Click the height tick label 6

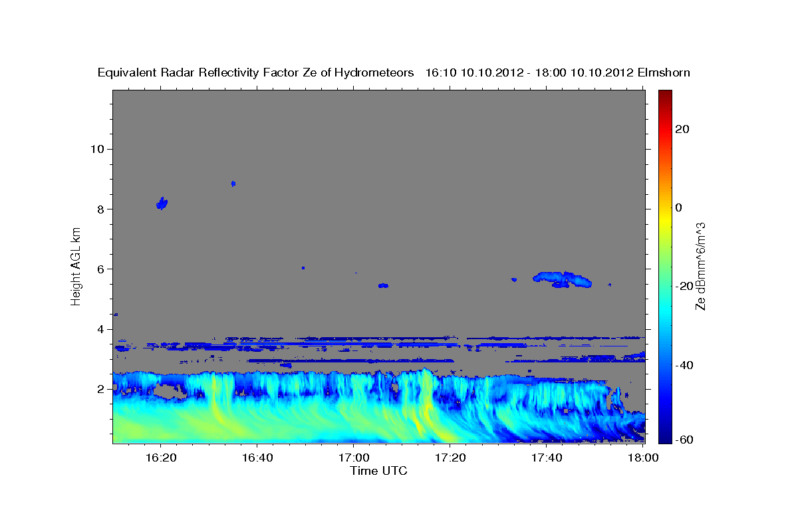point(100,269)
